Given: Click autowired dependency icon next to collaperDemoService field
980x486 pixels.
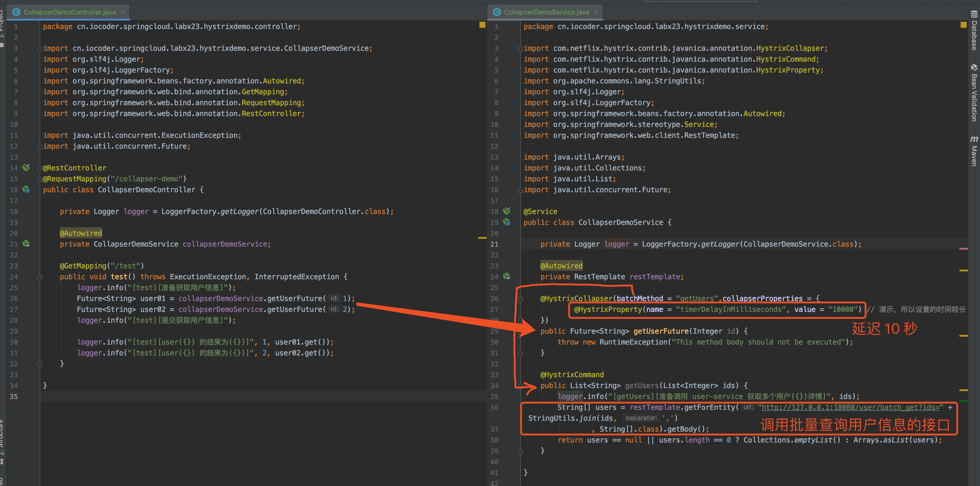Looking at the screenshot, I should (26, 244).
